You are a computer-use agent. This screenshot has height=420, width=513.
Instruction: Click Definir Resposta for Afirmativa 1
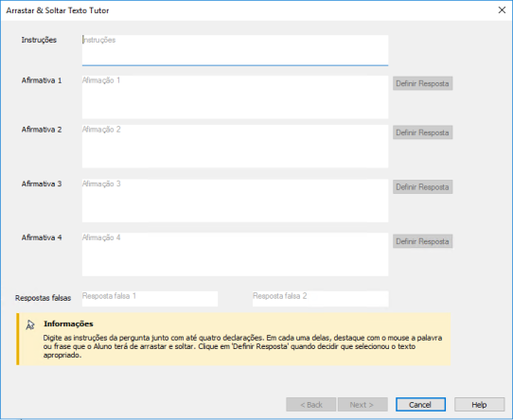[x=422, y=83]
